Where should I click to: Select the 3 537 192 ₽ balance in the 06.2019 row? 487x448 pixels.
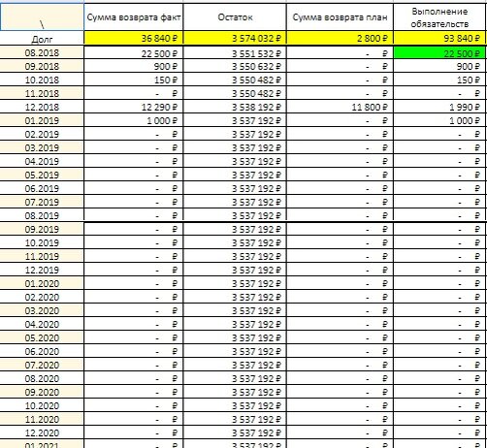pos(235,188)
